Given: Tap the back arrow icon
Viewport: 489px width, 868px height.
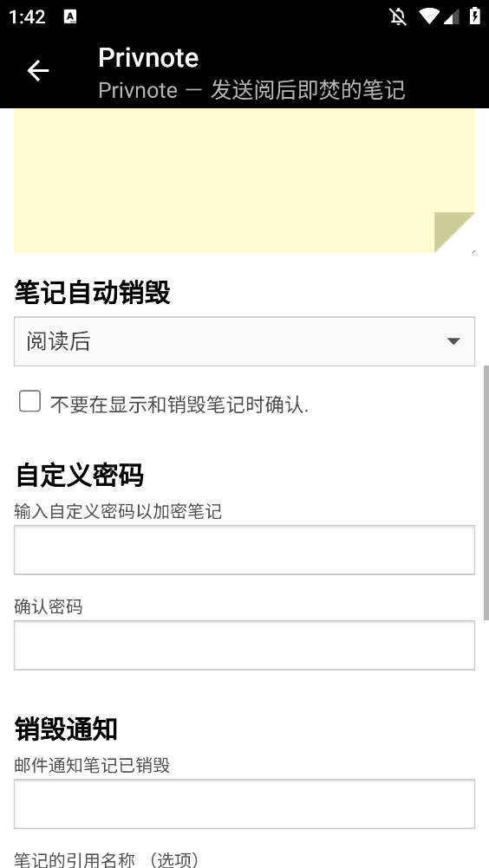Looking at the screenshot, I should (38, 71).
